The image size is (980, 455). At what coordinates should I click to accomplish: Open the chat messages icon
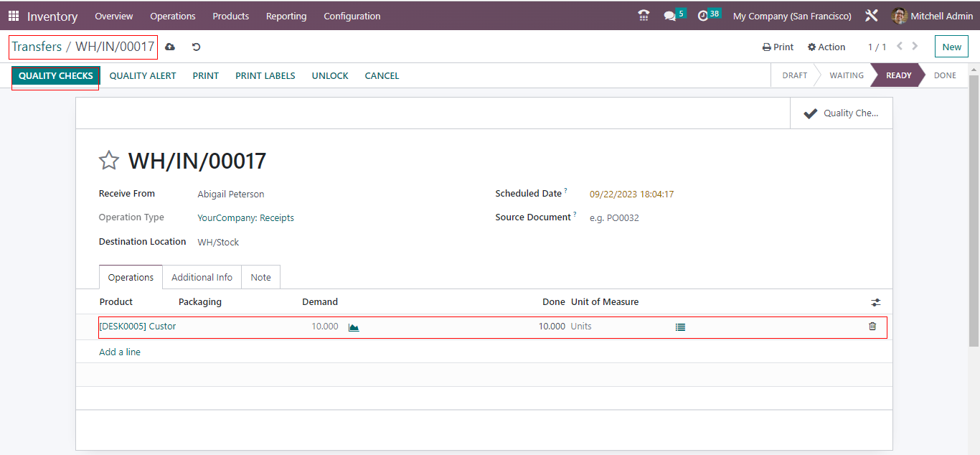[670, 16]
